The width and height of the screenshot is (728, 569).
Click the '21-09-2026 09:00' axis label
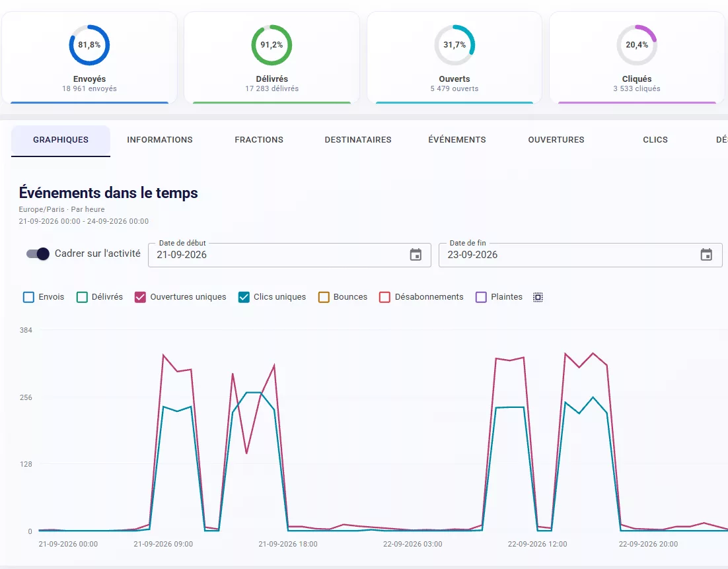163,544
